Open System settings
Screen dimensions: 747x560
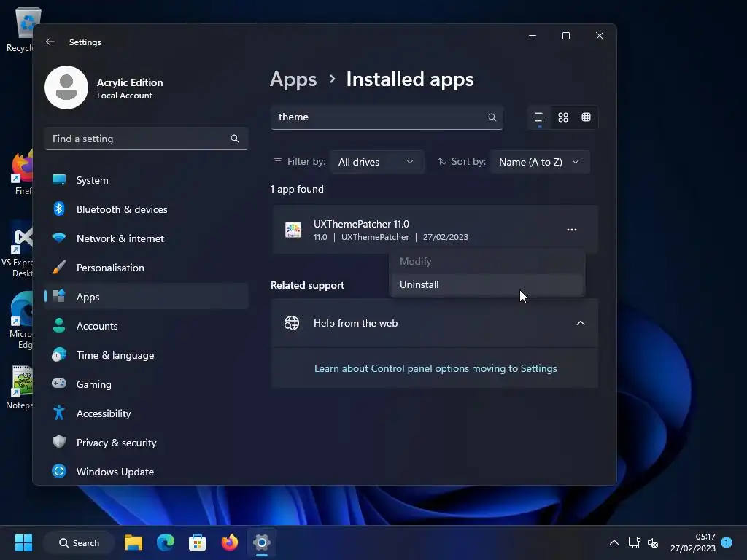[146, 180]
